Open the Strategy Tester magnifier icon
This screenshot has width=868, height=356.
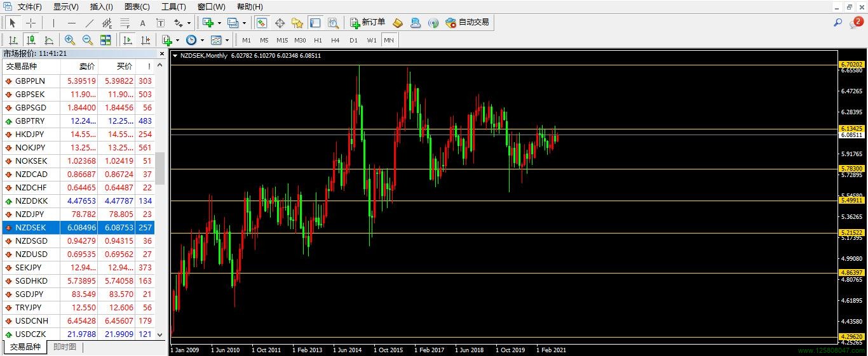pyautogui.click(x=333, y=23)
